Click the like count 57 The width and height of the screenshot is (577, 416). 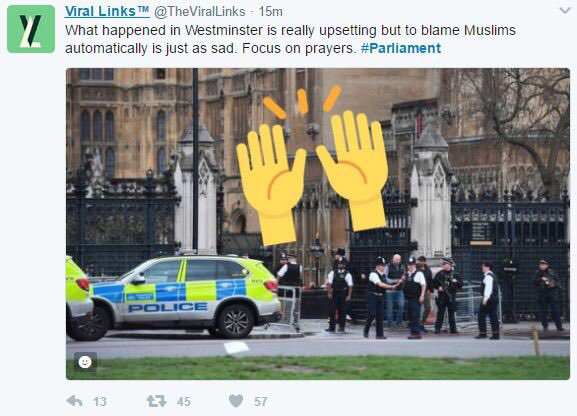[261, 401]
